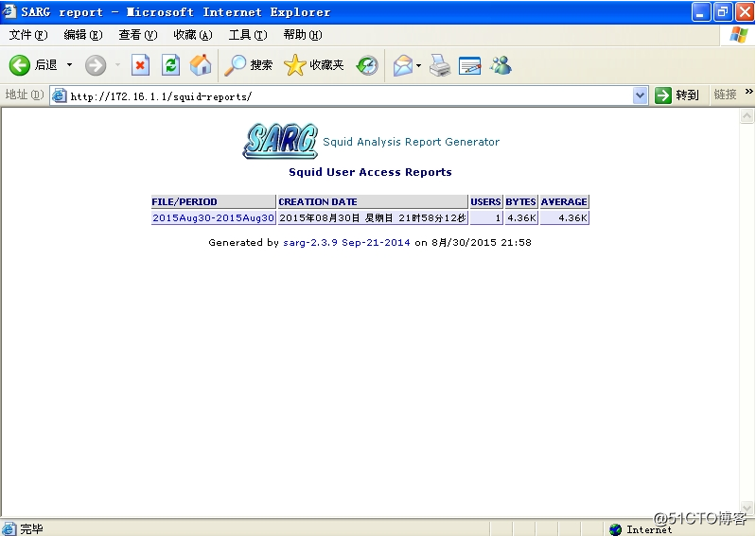Click the FILE/PERIOD column header

coord(213,201)
